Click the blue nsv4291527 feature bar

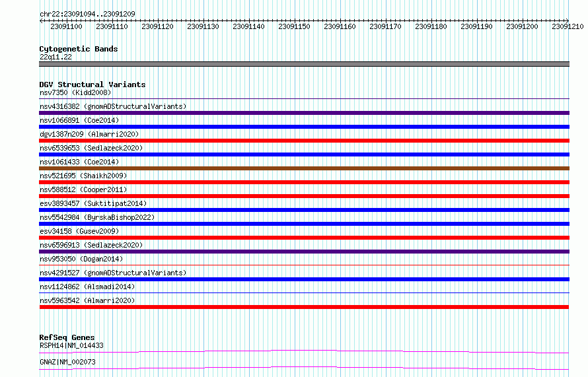(x=304, y=279)
